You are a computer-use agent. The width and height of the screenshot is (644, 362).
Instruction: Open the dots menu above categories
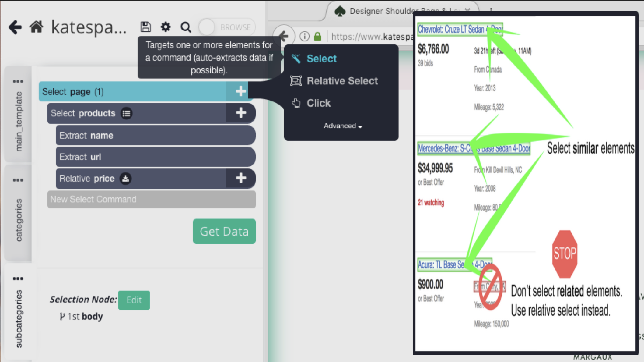tap(18, 180)
